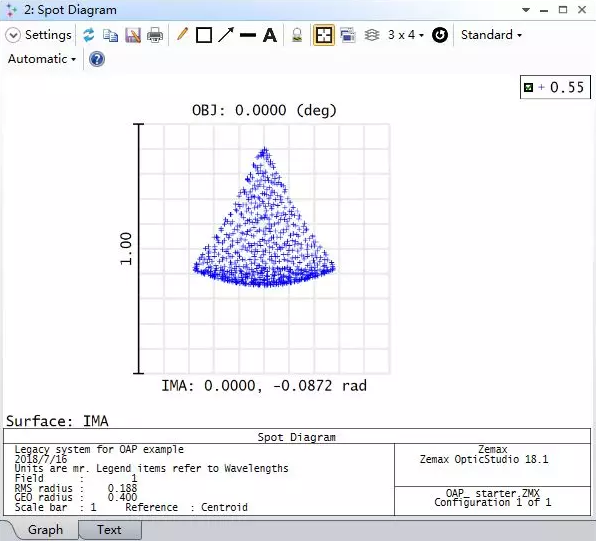
Task: Save the graphic with the save-image icon
Action: pyautogui.click(x=133, y=35)
